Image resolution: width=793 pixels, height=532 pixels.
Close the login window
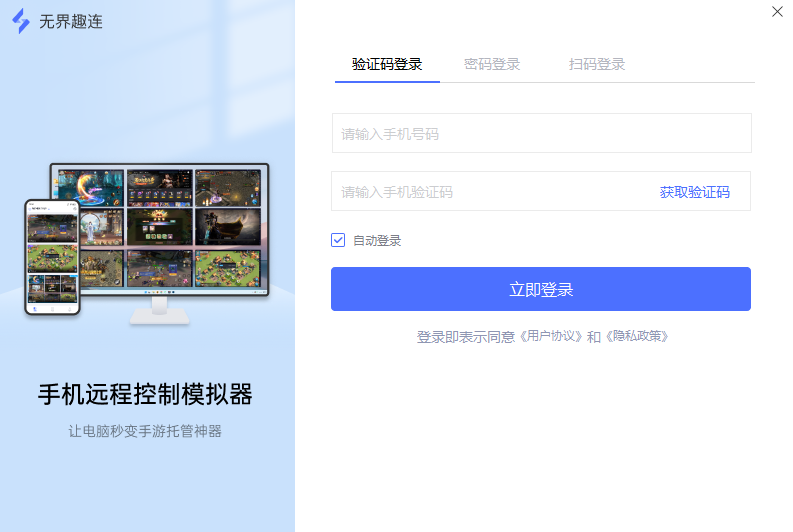(777, 12)
